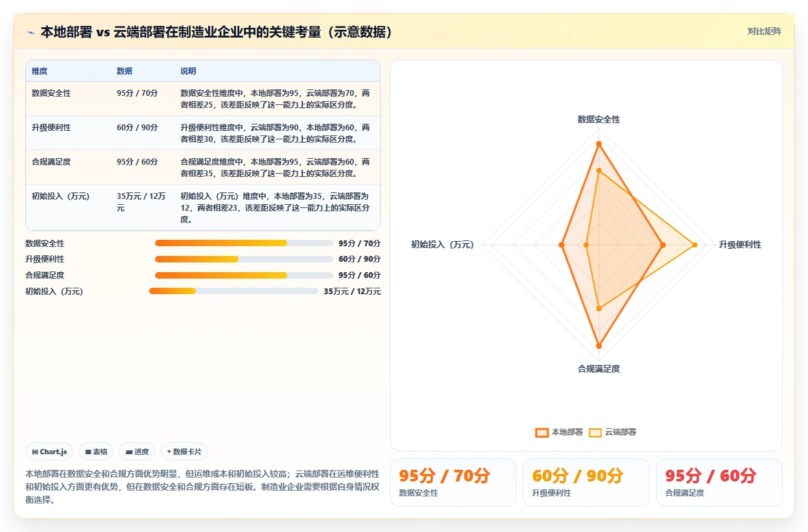Click the 本地部署 orange legend swatch

tap(542, 432)
